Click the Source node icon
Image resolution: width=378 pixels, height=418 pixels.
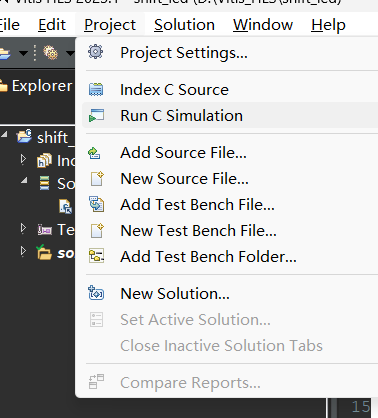44,183
